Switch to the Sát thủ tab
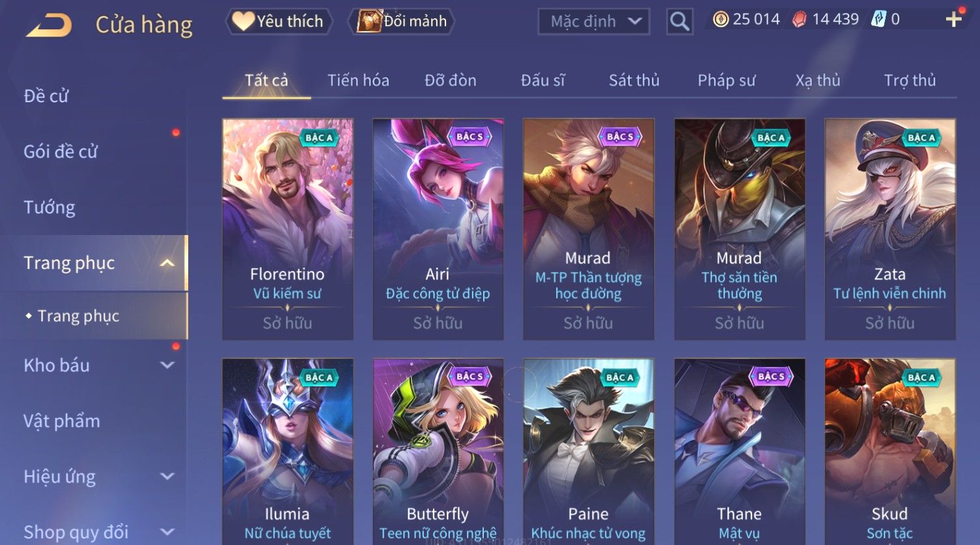Viewport: 980px width, 545px height. coord(634,80)
